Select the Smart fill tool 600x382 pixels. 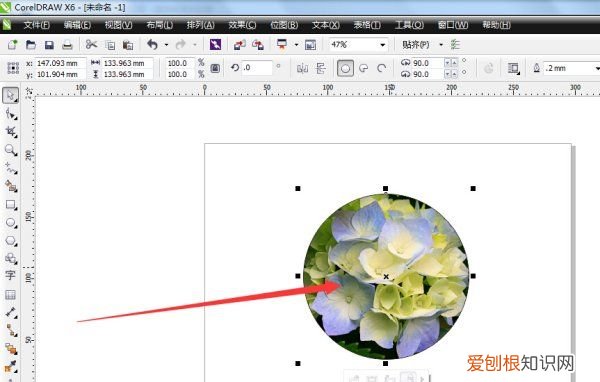tap(10, 186)
